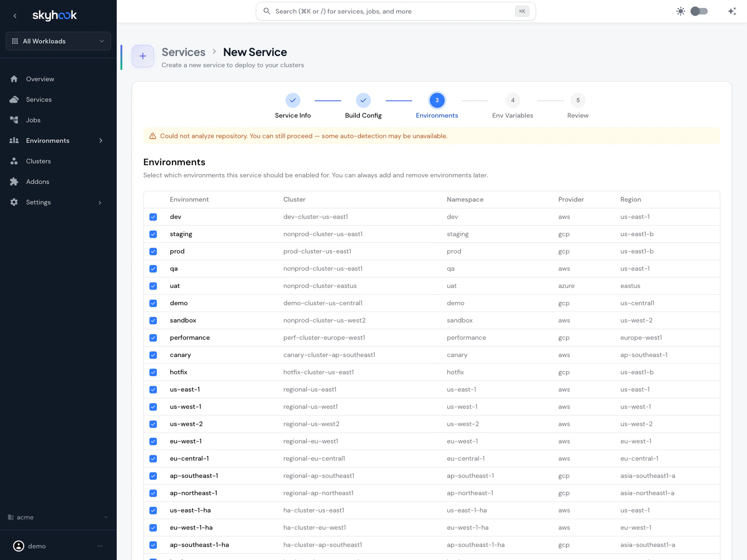Click the Review step label

[578, 115]
